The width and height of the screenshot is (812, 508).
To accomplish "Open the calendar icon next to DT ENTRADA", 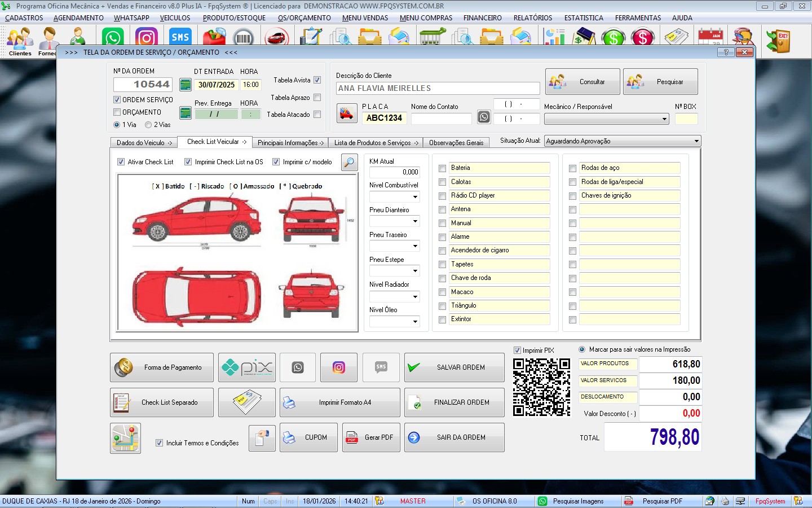I will coord(185,85).
